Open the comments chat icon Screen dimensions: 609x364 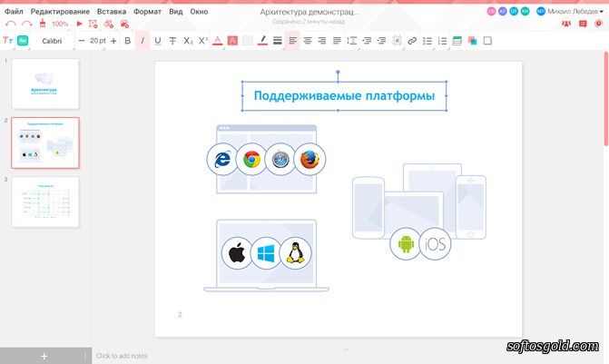point(583,24)
